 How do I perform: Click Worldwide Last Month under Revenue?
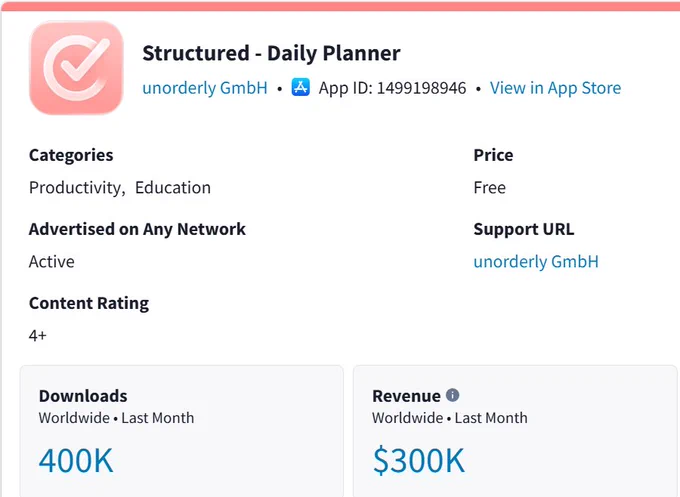(x=450, y=418)
